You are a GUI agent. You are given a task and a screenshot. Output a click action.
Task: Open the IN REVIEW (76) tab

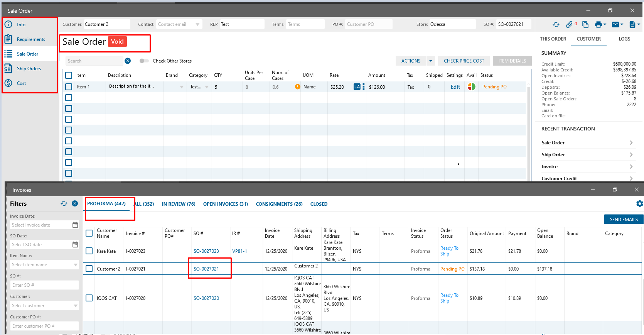pos(179,204)
